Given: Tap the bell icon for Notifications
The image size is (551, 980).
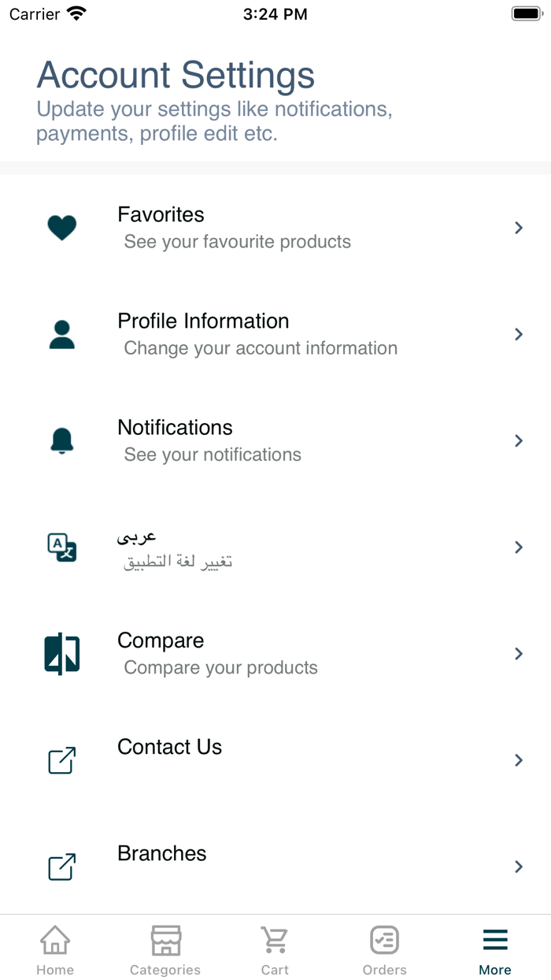Looking at the screenshot, I should tap(62, 441).
